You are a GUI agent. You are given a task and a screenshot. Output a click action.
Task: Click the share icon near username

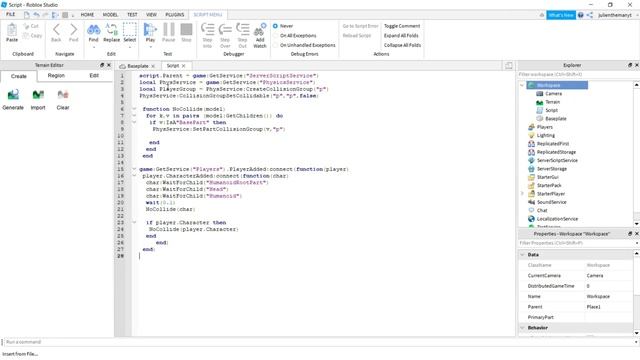pyautogui.click(x=590, y=15)
